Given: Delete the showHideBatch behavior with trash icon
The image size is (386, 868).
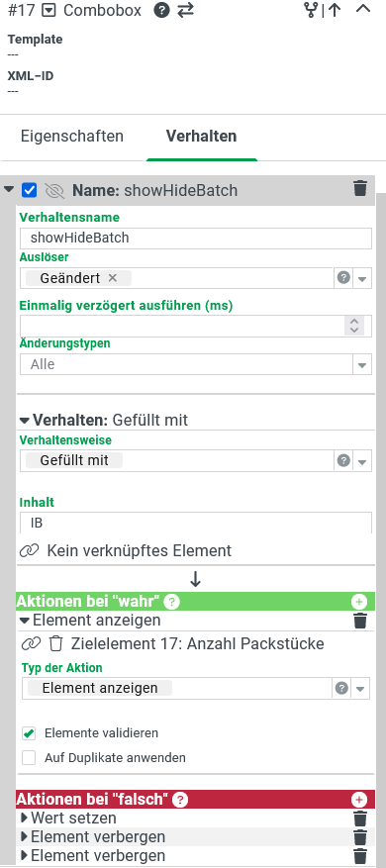Looking at the screenshot, I should [360, 188].
